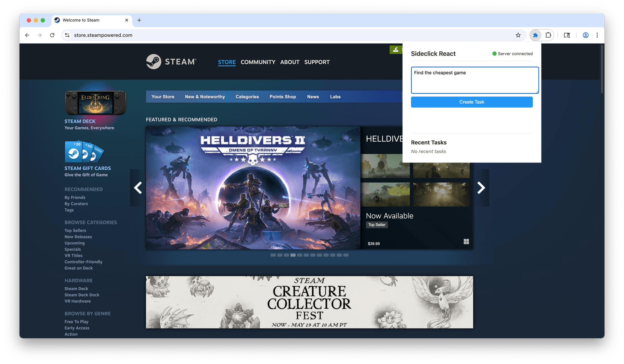Select the Welcome to Steam tab
624x364 pixels.
(x=92, y=20)
